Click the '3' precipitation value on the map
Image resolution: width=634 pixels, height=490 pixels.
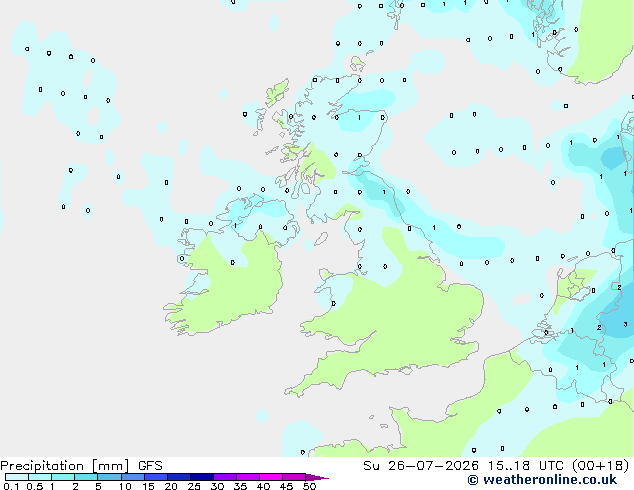(x=626, y=324)
